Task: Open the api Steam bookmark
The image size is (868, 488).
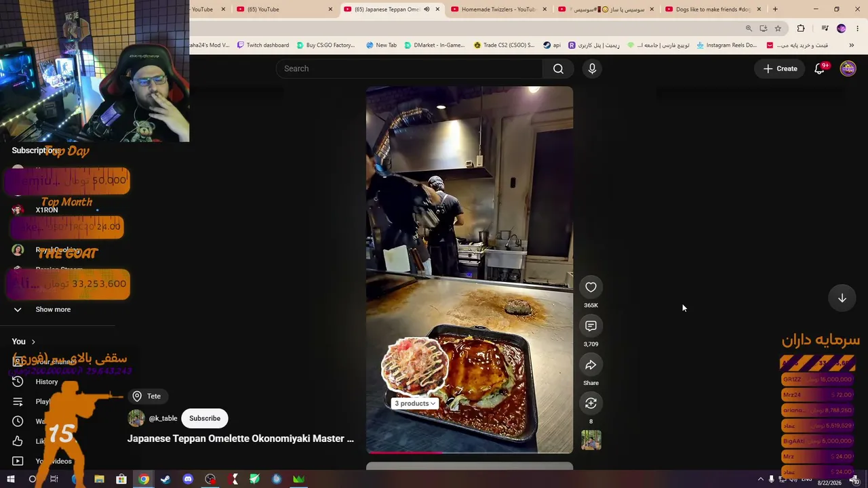Action: pos(552,45)
